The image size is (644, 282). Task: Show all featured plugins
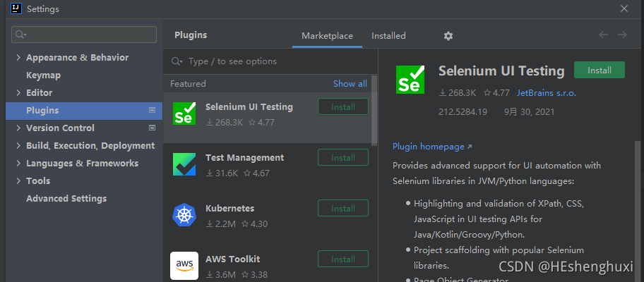tap(350, 84)
